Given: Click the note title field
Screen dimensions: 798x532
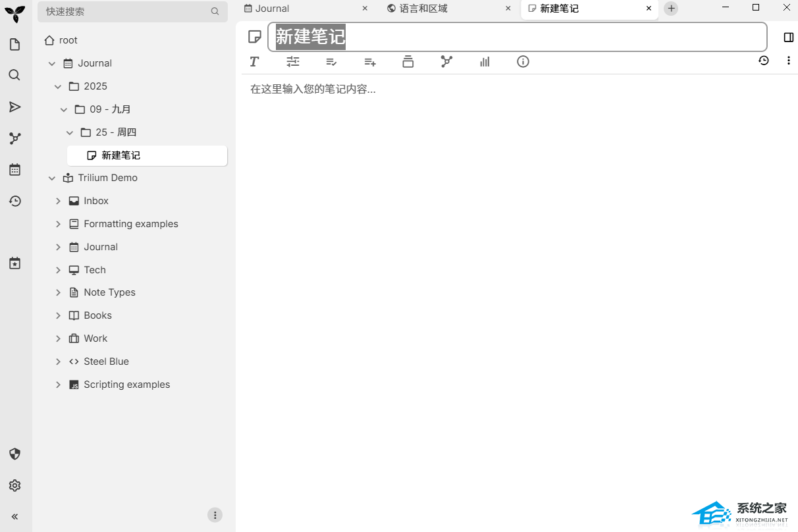Looking at the screenshot, I should (517, 37).
